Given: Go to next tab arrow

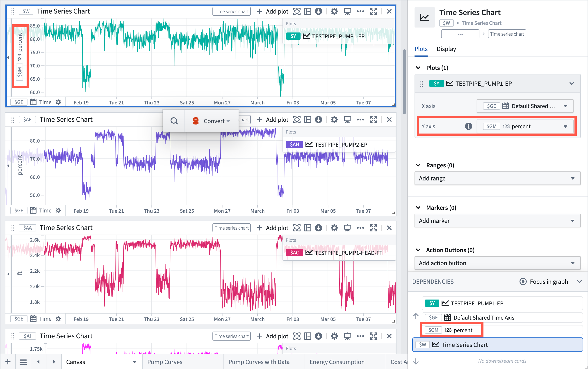Looking at the screenshot, I should point(54,362).
